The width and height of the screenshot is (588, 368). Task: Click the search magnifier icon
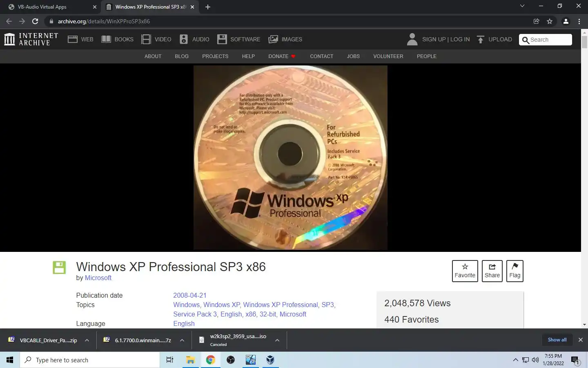(526, 40)
